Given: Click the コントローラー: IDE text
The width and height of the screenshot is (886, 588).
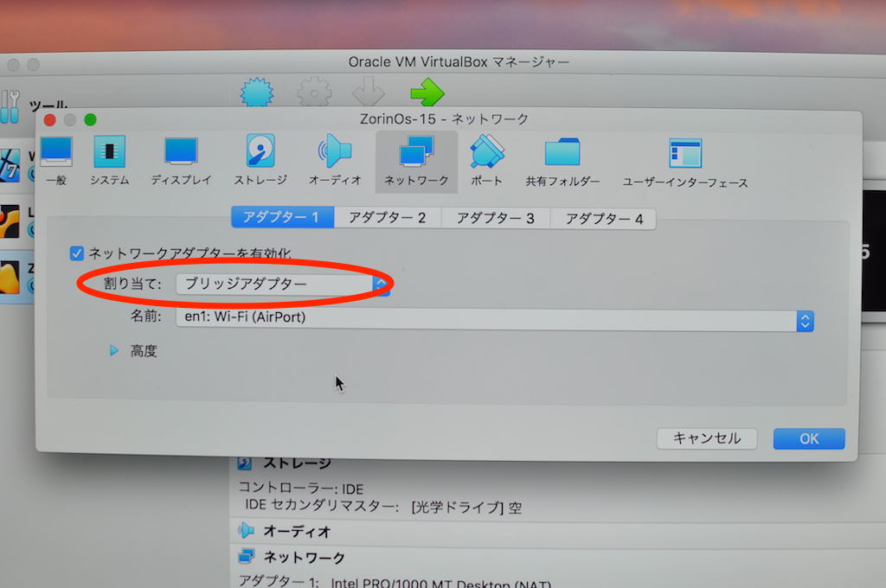Looking at the screenshot, I should pos(300,488).
